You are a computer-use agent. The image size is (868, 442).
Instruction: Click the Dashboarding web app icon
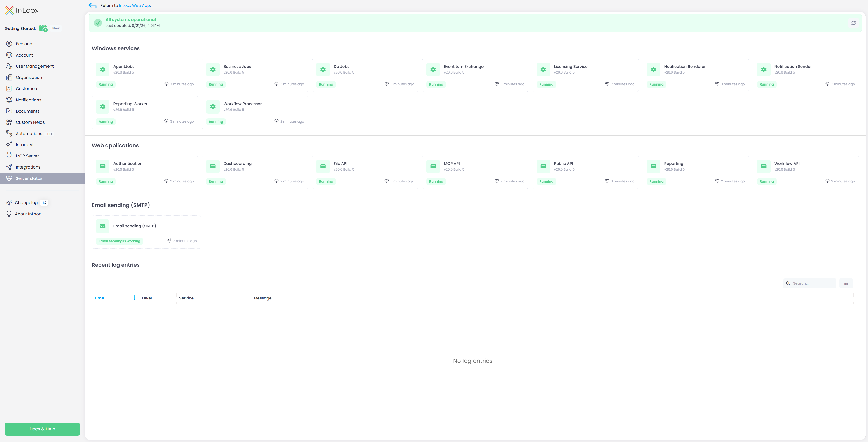(213, 166)
